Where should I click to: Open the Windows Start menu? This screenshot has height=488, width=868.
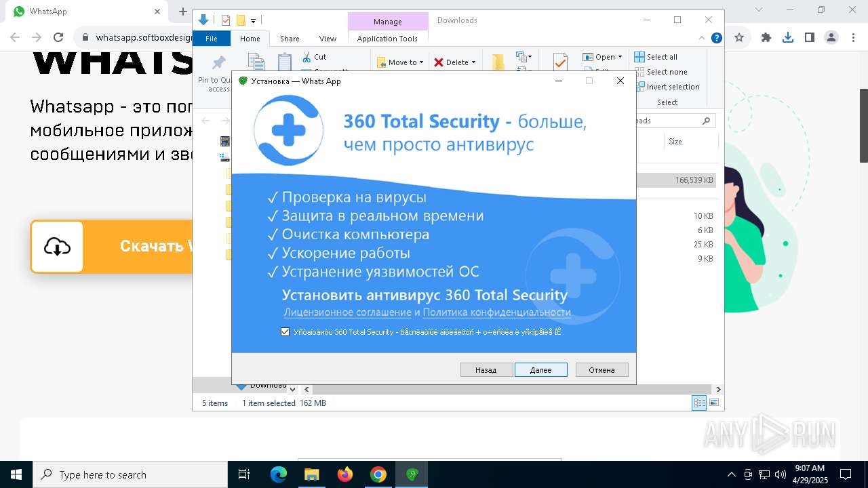[16, 474]
